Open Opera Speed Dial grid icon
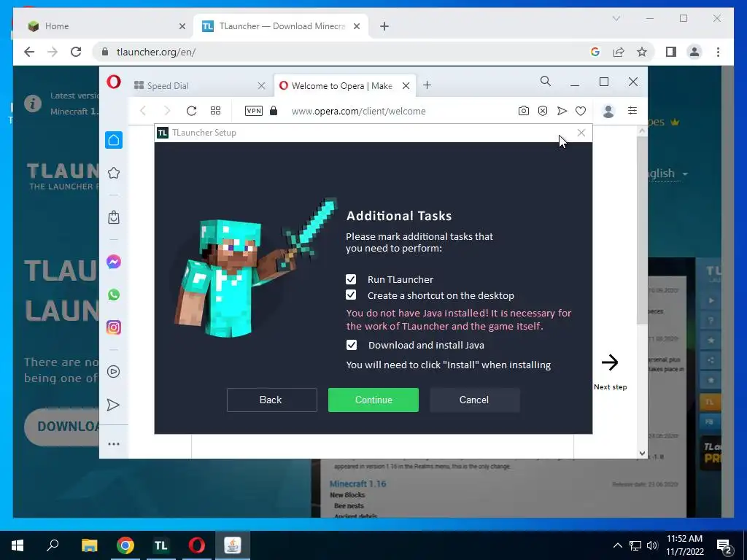Viewport: 747px width, 560px height. point(215,111)
